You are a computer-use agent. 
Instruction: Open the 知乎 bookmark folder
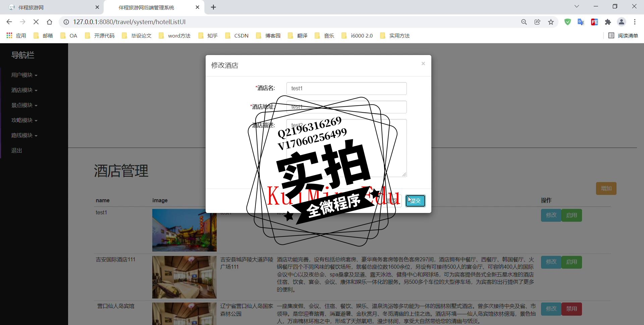pos(208,36)
